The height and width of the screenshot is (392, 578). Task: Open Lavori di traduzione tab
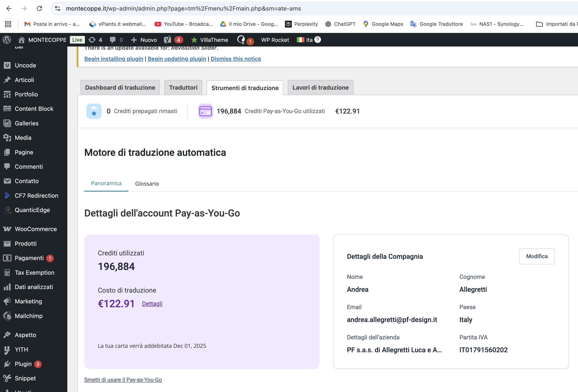[x=320, y=88]
